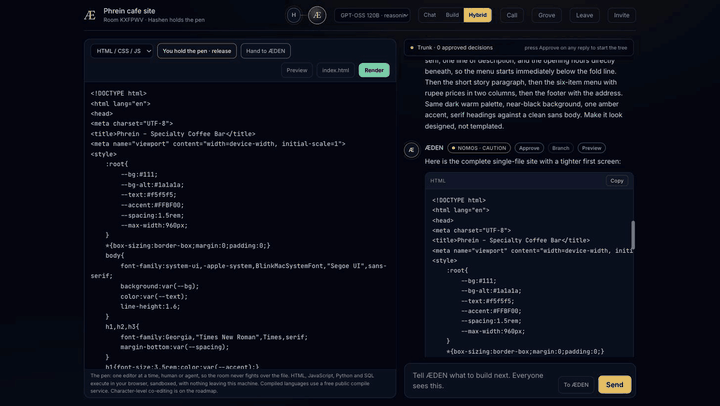This screenshot has height=406, width=720.
Task: Click the Invite button
Action: coord(622,15)
